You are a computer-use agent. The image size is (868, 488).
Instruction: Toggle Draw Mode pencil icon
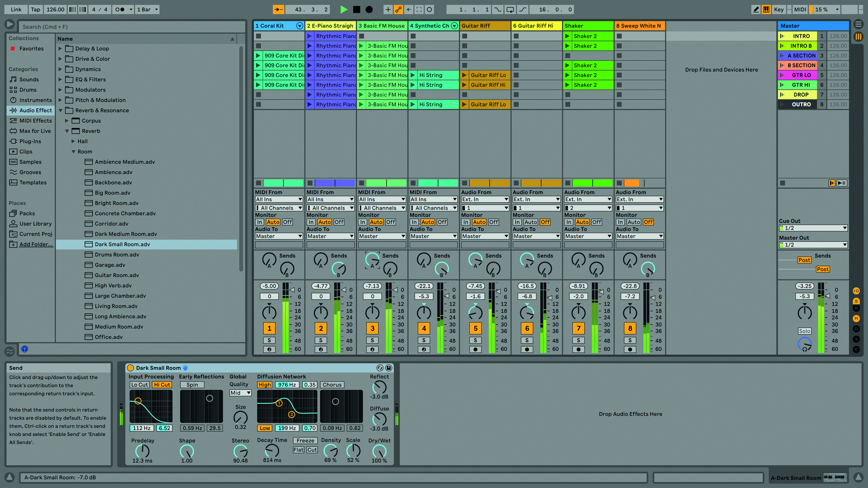click(756, 9)
